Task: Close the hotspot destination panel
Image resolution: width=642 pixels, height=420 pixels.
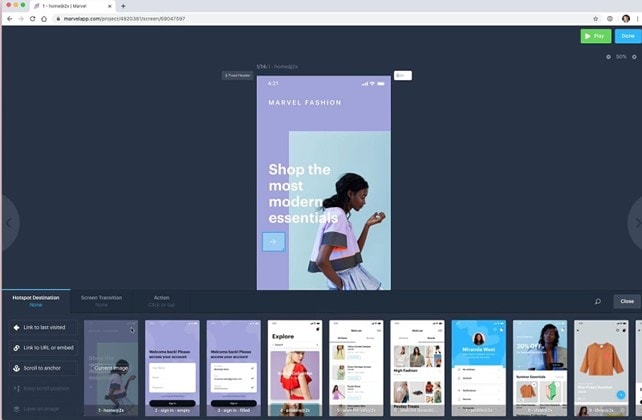Action: (626, 301)
